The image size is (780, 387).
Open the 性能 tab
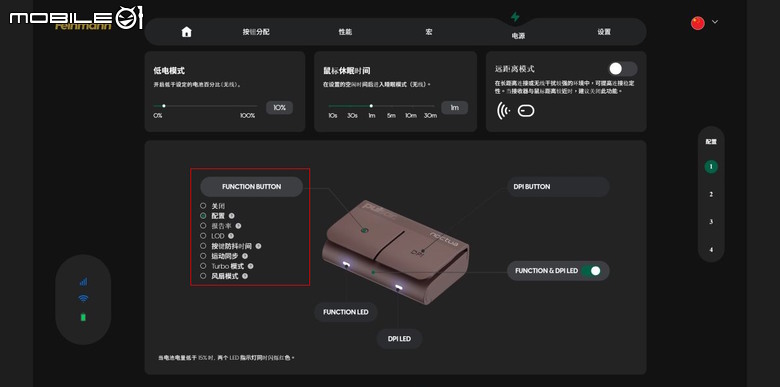[345, 32]
